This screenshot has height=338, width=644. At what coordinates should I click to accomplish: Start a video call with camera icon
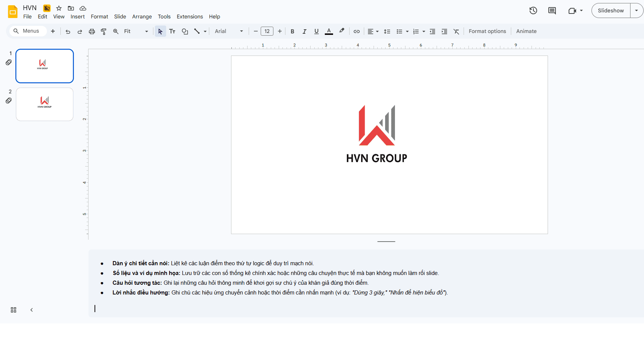click(x=572, y=11)
